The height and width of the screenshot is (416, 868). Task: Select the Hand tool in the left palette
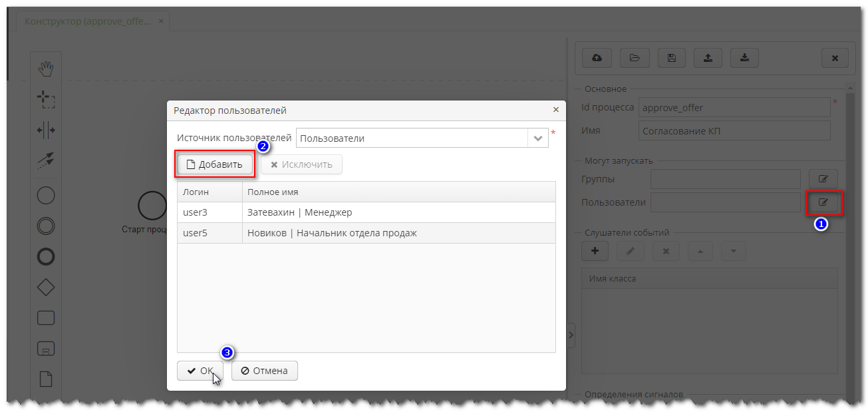pyautogui.click(x=45, y=67)
